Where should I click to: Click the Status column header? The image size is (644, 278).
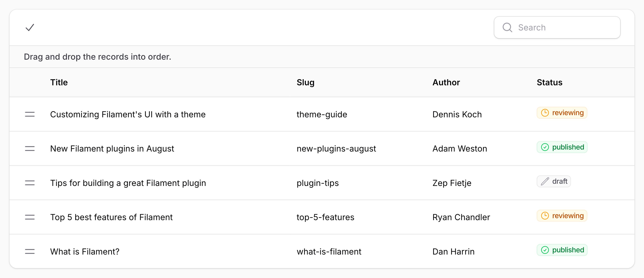click(550, 82)
